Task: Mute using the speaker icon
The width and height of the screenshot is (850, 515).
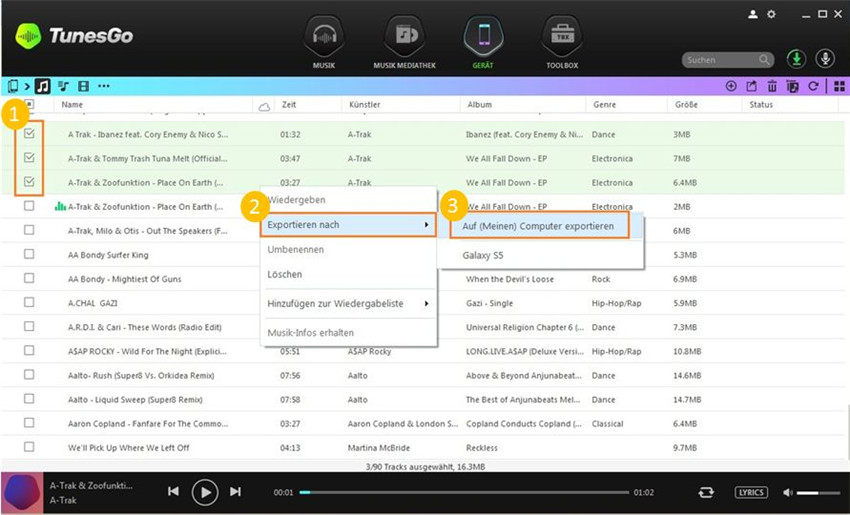Action: pos(788,492)
